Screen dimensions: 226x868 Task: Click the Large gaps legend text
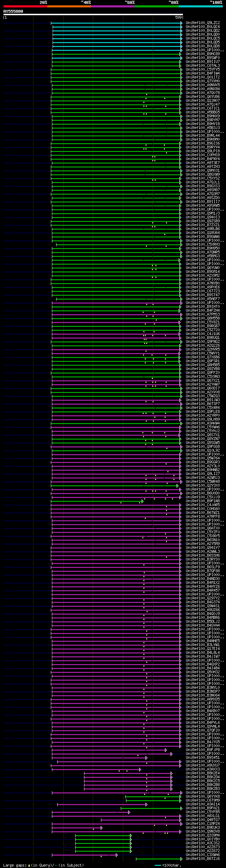43,865
